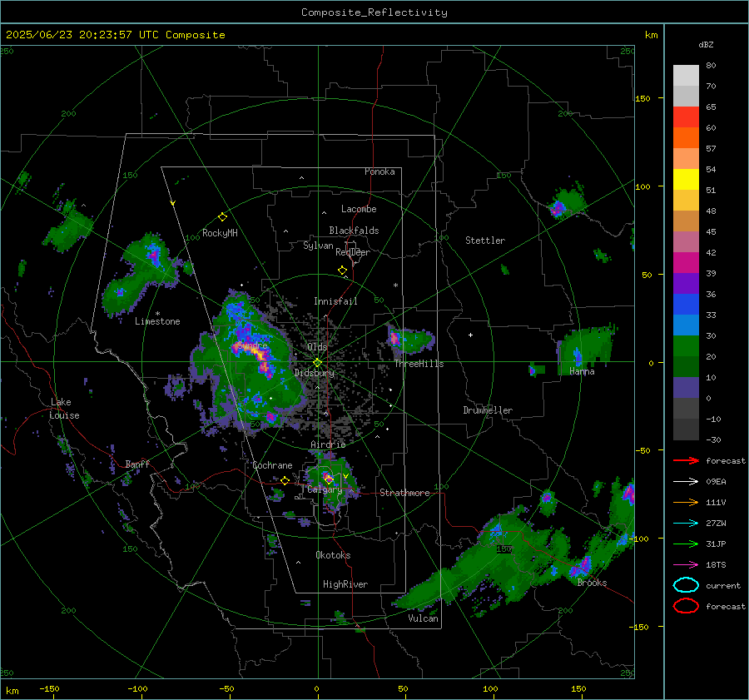Select the Calgary label

[x=325, y=489]
